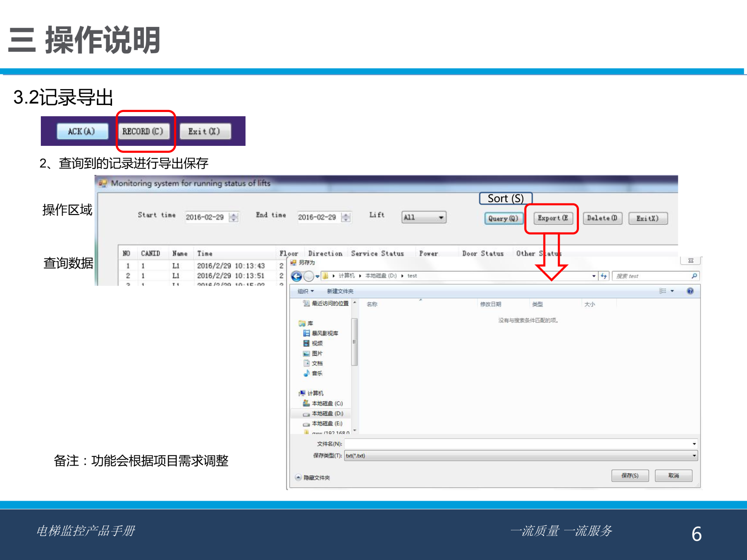Collapse folders with 隐藏文件夹 toggle
The width and height of the screenshot is (747, 560).
(313, 478)
